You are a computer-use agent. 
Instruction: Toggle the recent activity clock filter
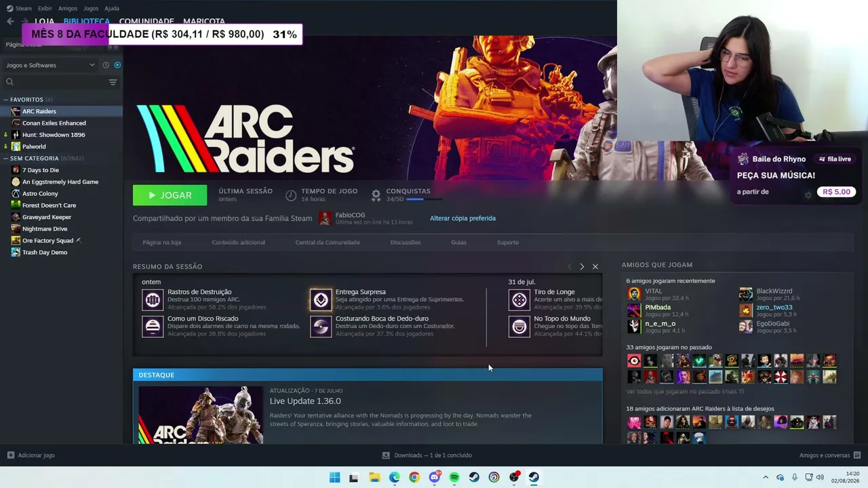106,65
